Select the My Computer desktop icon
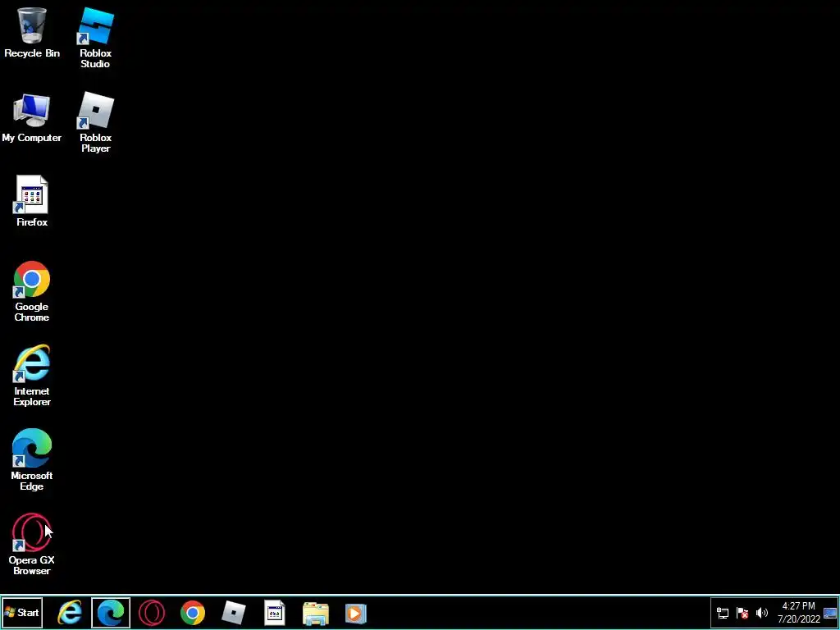Screen dimensions: 840x630 (x=32, y=118)
